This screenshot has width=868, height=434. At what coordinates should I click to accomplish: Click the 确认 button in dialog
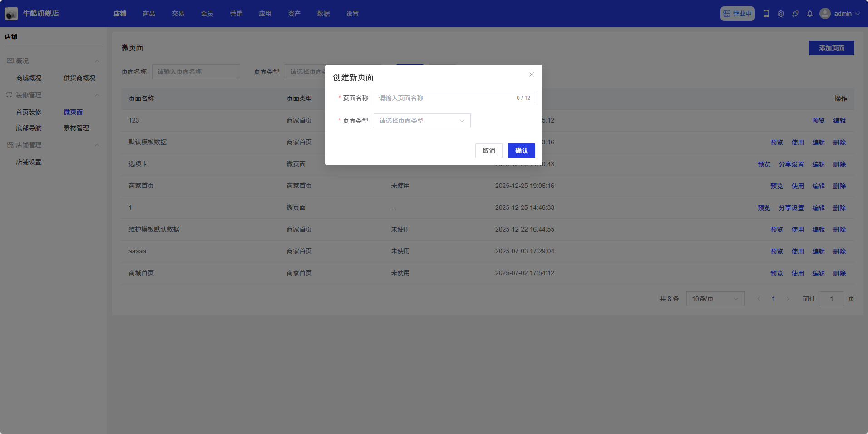521,151
